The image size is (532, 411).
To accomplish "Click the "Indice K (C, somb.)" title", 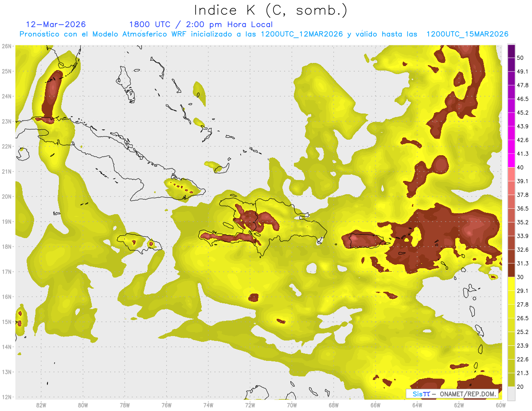I will (271, 10).
